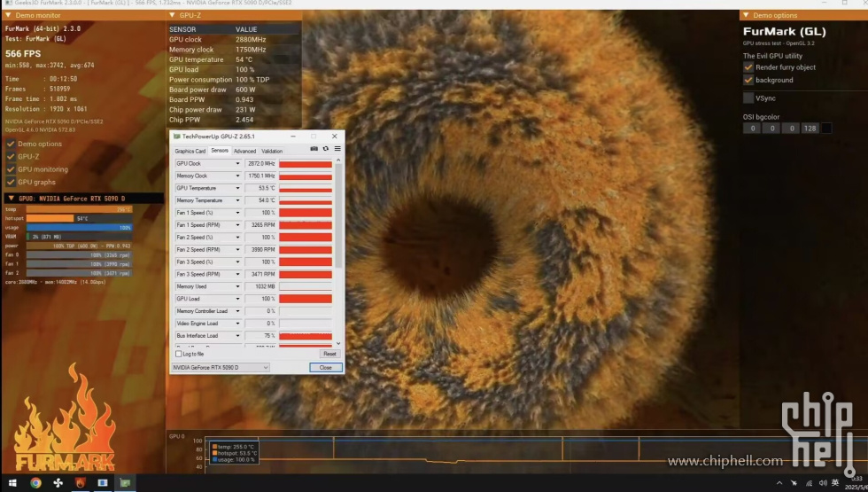The width and height of the screenshot is (868, 492).
Task: Click the OSI bgcolor alpha value 128
Action: [x=810, y=128]
